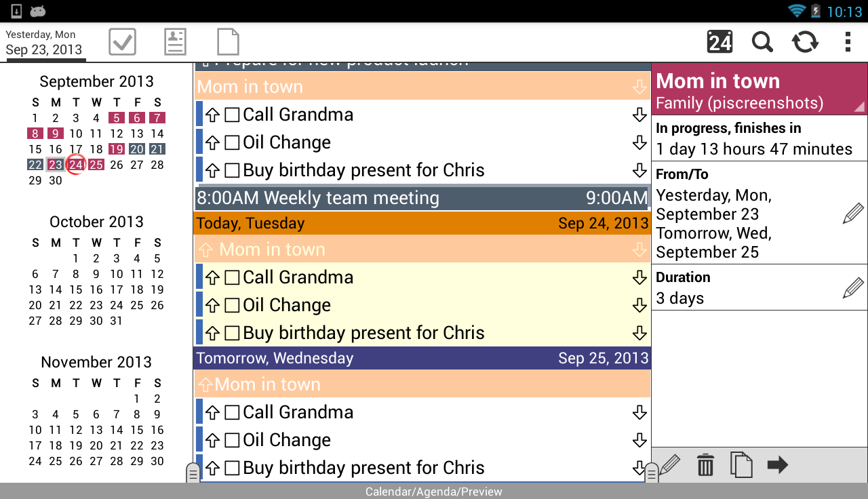Tap the down arrow on Today's Call Grandma
868x499 pixels.
click(639, 277)
